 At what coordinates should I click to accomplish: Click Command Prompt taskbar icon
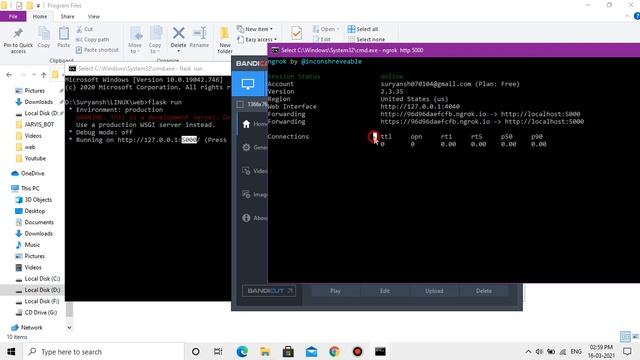point(380,351)
